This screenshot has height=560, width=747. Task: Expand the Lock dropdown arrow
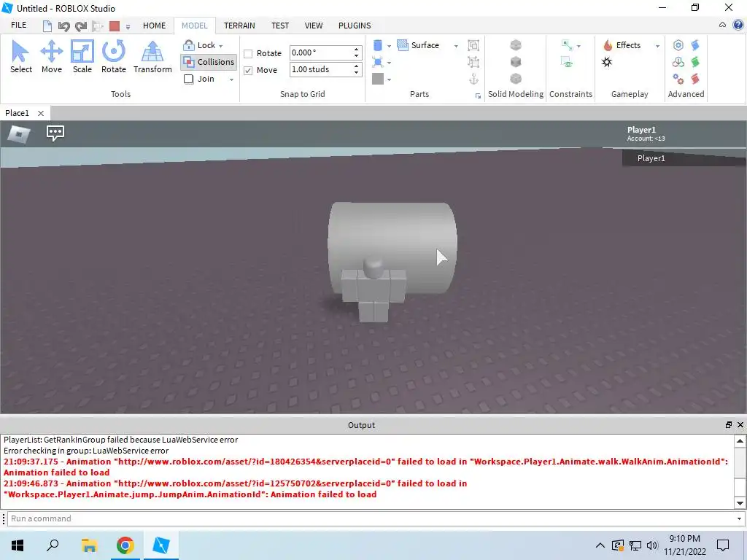pos(221,46)
